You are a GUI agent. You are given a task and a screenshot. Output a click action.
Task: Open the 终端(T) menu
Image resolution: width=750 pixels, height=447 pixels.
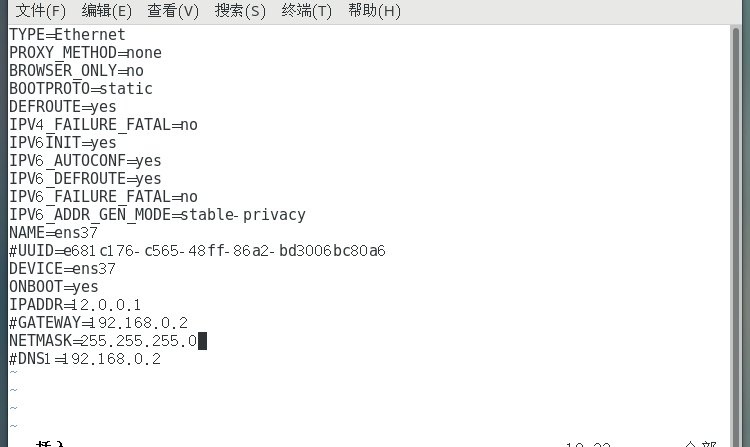click(307, 11)
